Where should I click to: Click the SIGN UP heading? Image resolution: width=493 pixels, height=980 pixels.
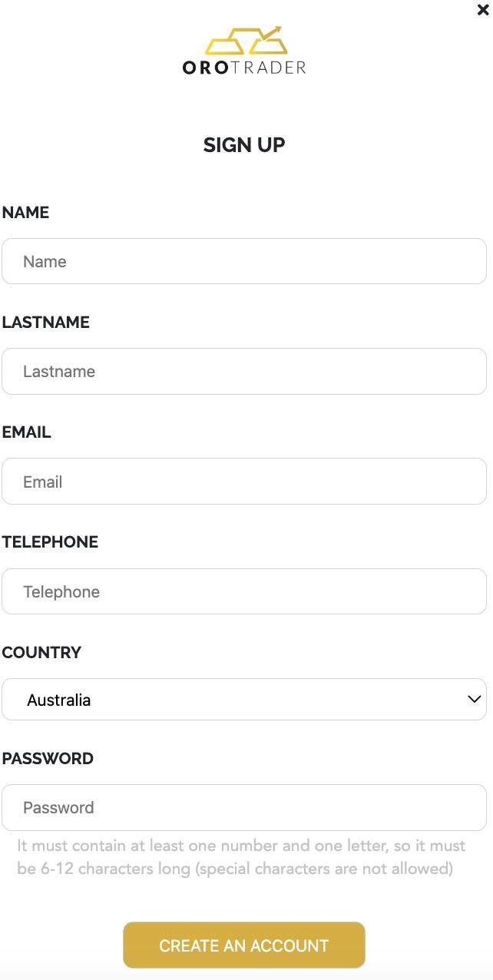pyautogui.click(x=244, y=145)
